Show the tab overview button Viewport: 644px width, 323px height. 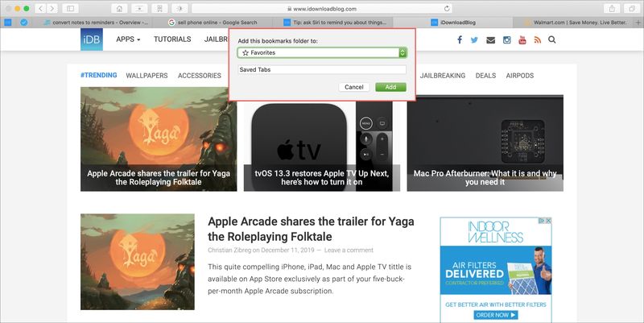(x=632, y=8)
